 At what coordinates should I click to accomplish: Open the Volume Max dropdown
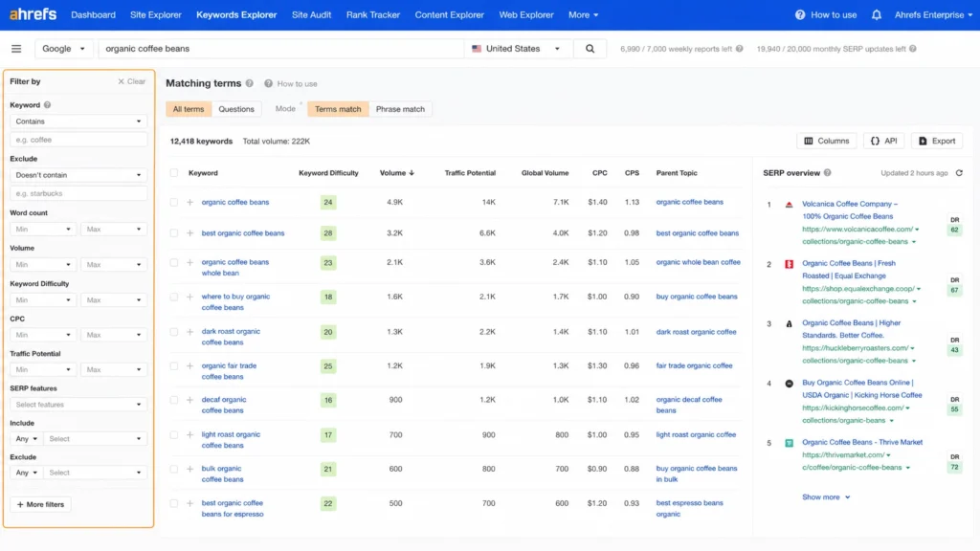(113, 264)
